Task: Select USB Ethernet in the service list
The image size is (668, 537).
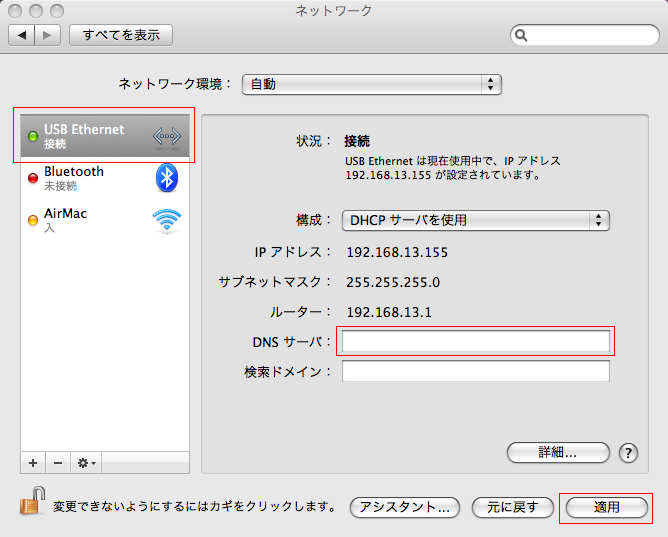Action: (105, 135)
